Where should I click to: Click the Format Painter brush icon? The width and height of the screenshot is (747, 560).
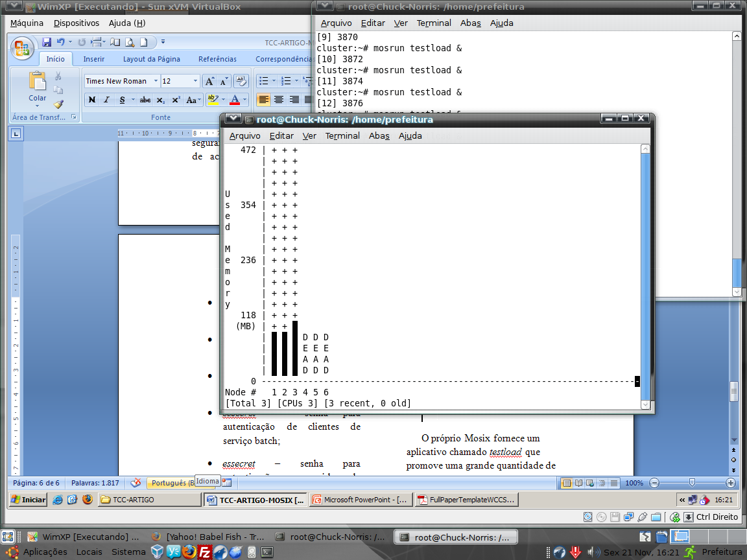(x=58, y=104)
